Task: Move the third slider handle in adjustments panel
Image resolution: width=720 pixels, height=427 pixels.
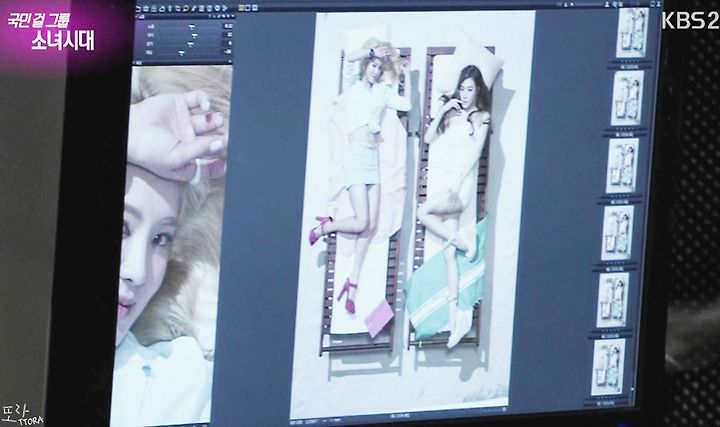Action: 190,44
